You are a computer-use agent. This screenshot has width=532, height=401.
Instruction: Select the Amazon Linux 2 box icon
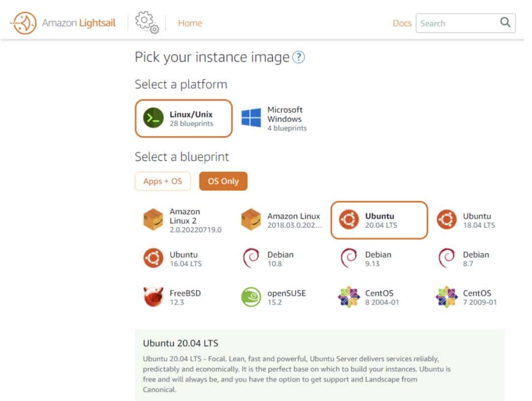tap(153, 220)
